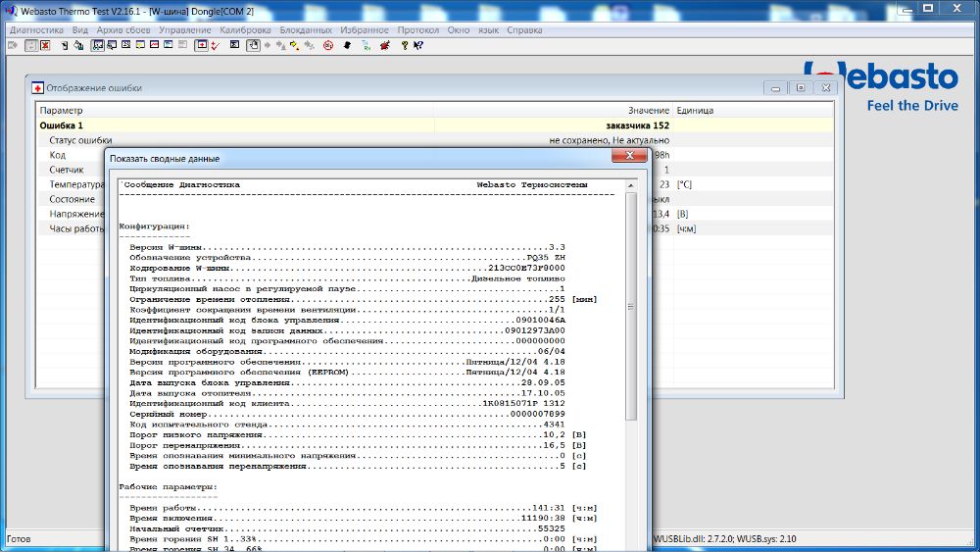Open the Калибровка menu

[245, 30]
